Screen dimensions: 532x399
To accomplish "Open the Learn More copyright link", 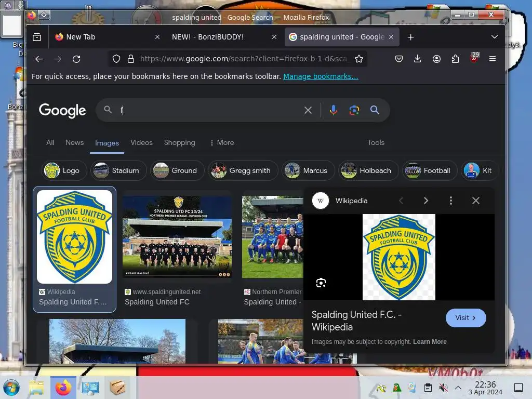I will (430, 342).
